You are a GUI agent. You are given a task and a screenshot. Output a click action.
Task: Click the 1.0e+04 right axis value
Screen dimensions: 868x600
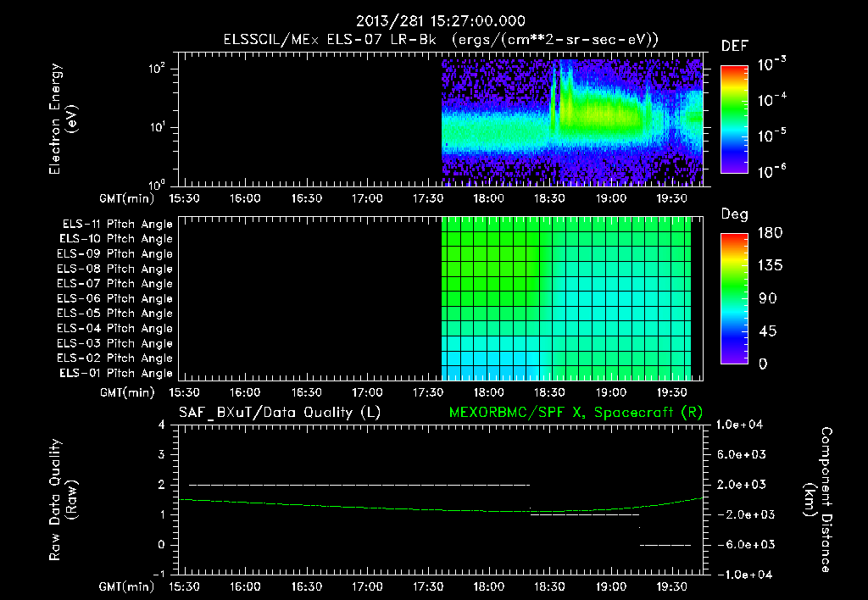point(739,425)
